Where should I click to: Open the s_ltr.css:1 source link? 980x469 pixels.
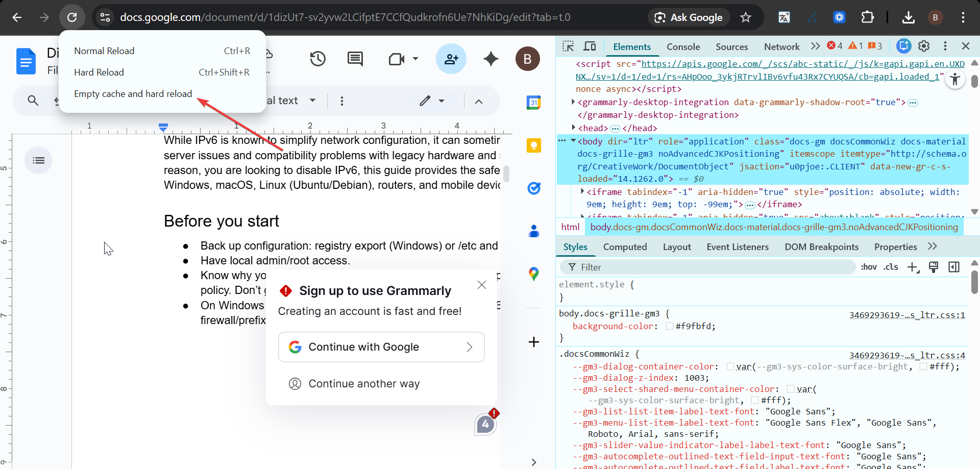click(x=907, y=315)
